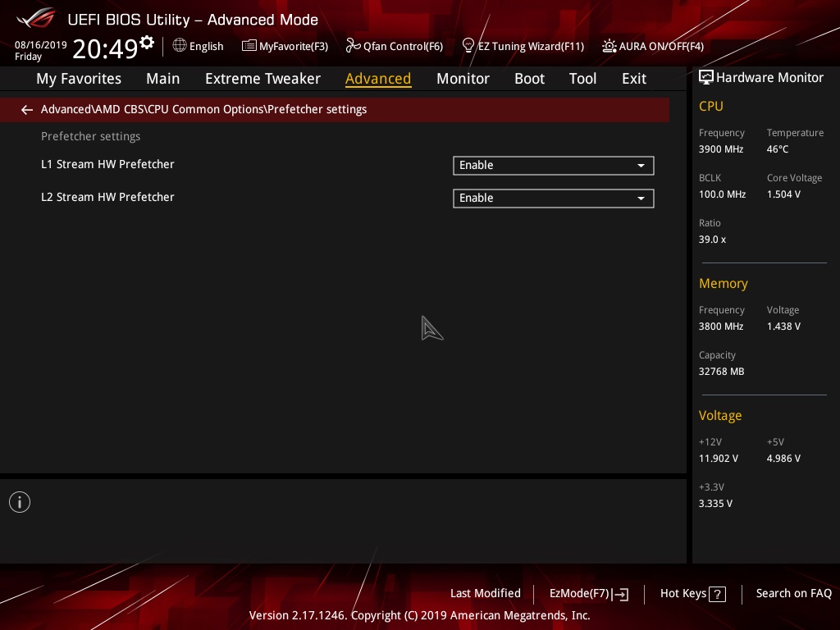
Task: Click the MyFavorite list icon
Action: click(249, 46)
